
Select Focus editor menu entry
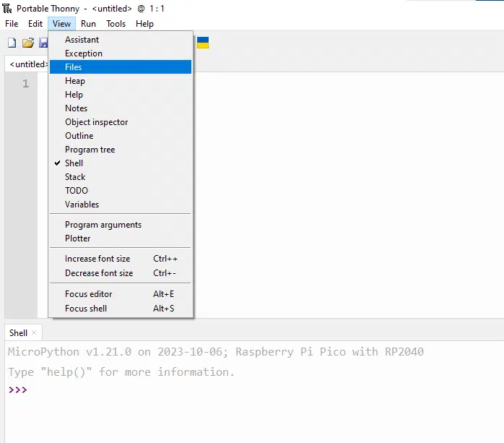click(x=121, y=294)
